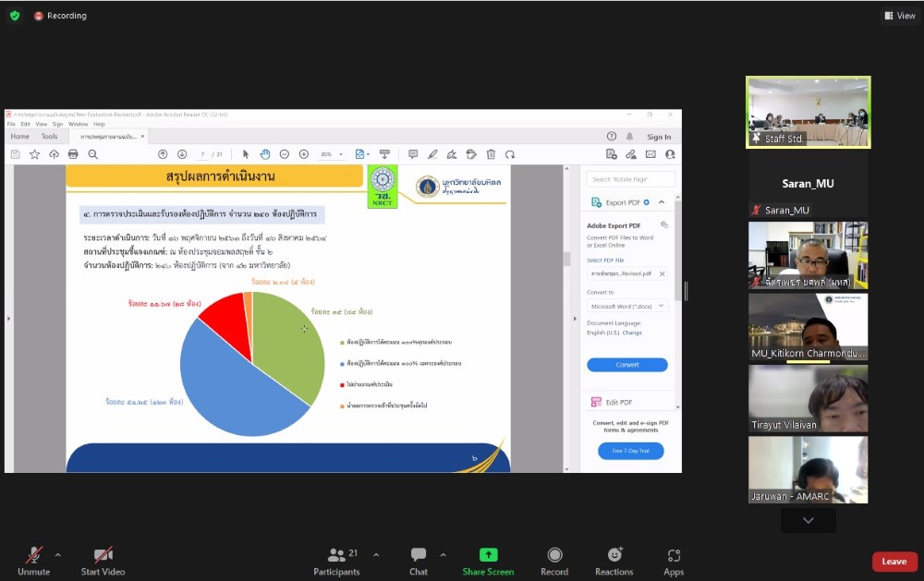The height and width of the screenshot is (581, 924).
Task: Click the blue Convert button
Action: (x=626, y=365)
